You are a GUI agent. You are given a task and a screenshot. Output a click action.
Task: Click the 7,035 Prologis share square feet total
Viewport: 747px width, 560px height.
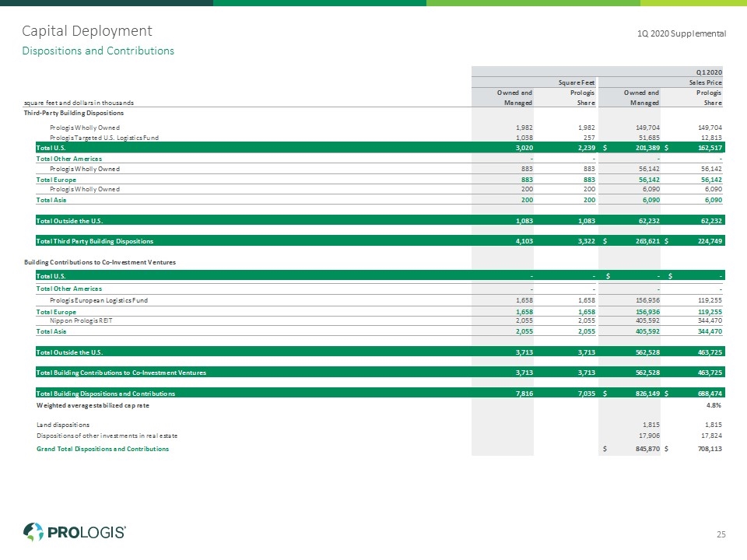coord(587,394)
